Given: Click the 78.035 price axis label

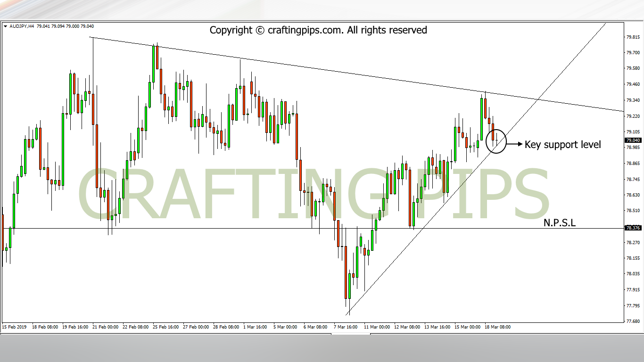Looking at the screenshot, I should pos(633,274).
